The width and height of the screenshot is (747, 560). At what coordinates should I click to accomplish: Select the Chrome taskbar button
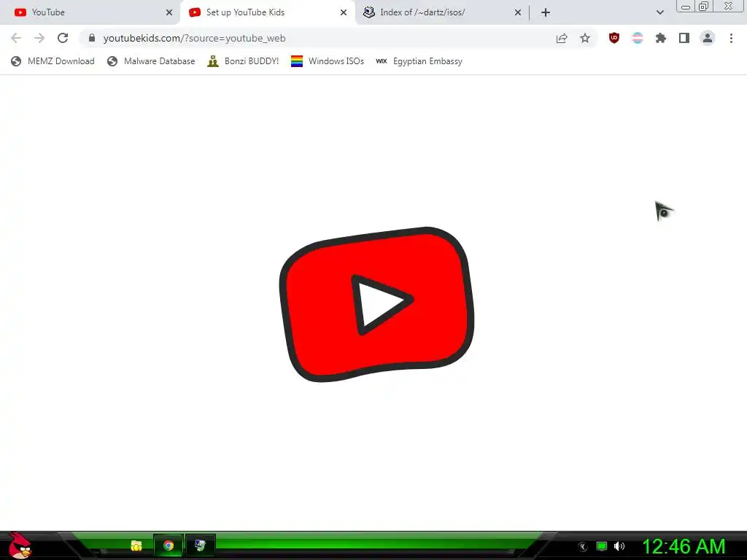[169, 545]
